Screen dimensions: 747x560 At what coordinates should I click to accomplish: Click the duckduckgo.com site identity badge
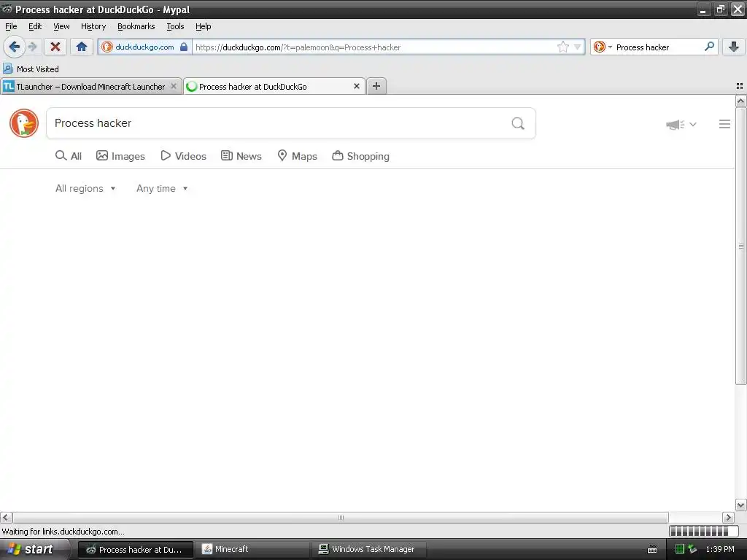pos(145,47)
